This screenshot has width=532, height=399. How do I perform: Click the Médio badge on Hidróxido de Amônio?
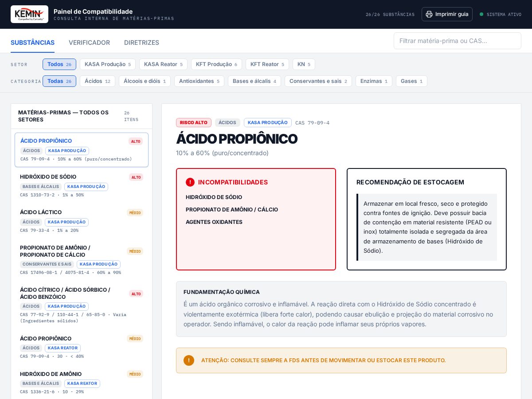135,374
